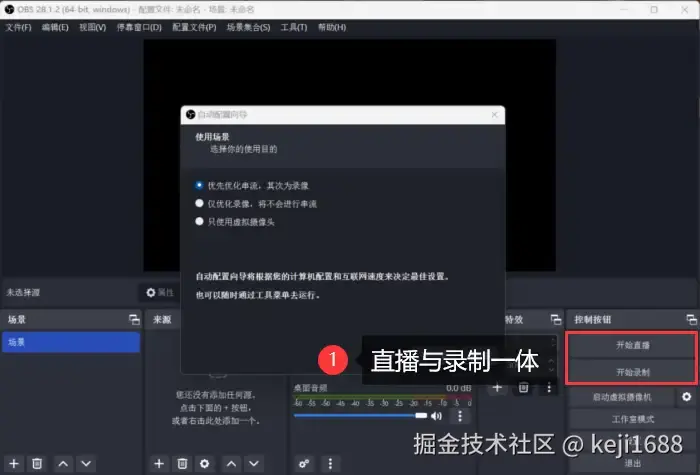Viewport: 700px width, 475px height.
Task: Click the 使用场景 heading in wizard
Action: click(x=212, y=137)
